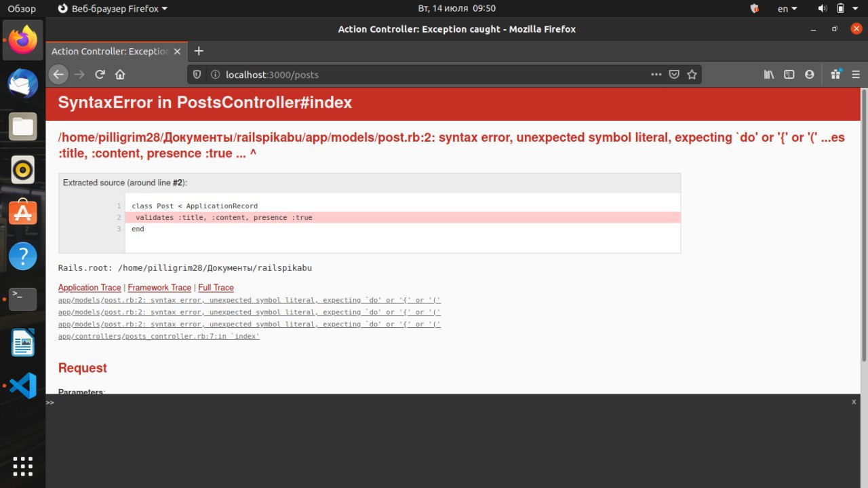
Task: Click highlighted code line validates :title
Action: [x=403, y=218]
